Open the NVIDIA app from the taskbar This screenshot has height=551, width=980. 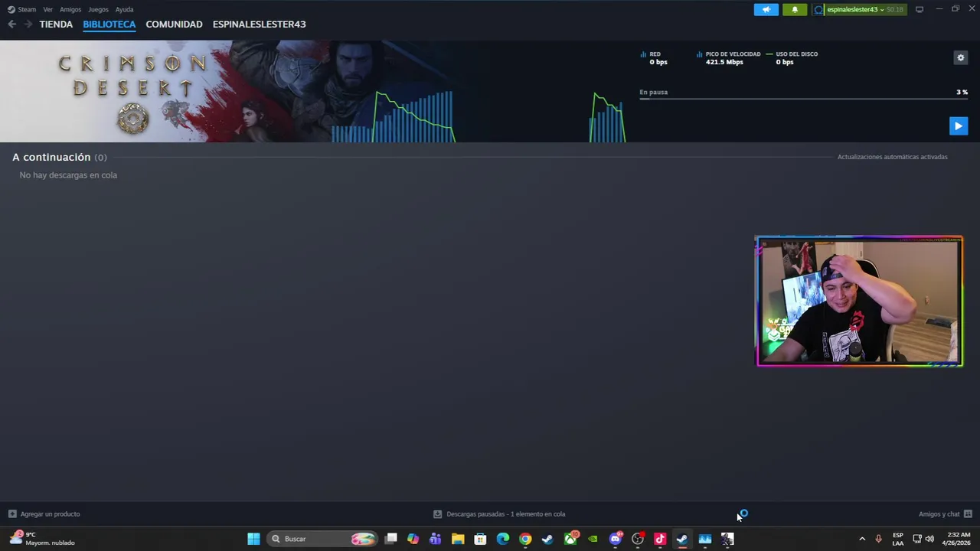593,539
